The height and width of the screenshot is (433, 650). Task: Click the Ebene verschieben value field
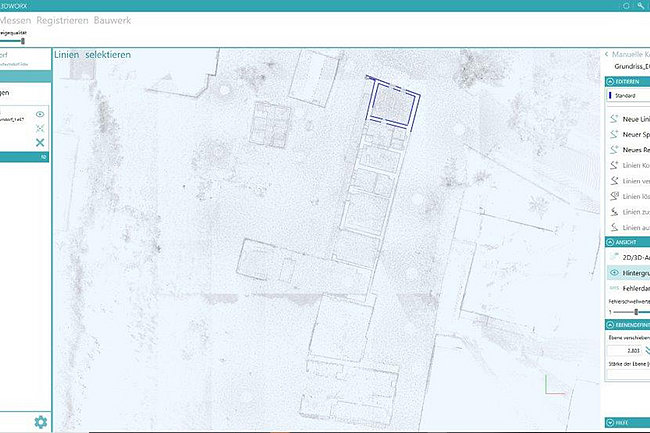[625, 352]
